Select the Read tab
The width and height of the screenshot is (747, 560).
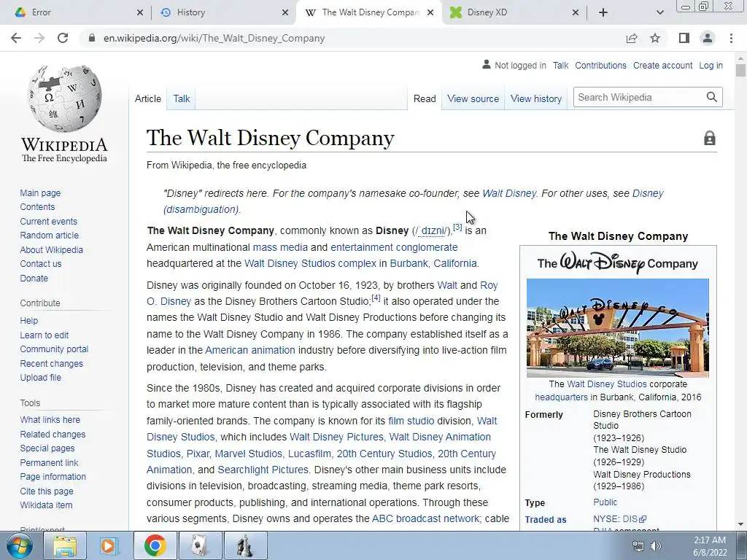[x=425, y=98]
